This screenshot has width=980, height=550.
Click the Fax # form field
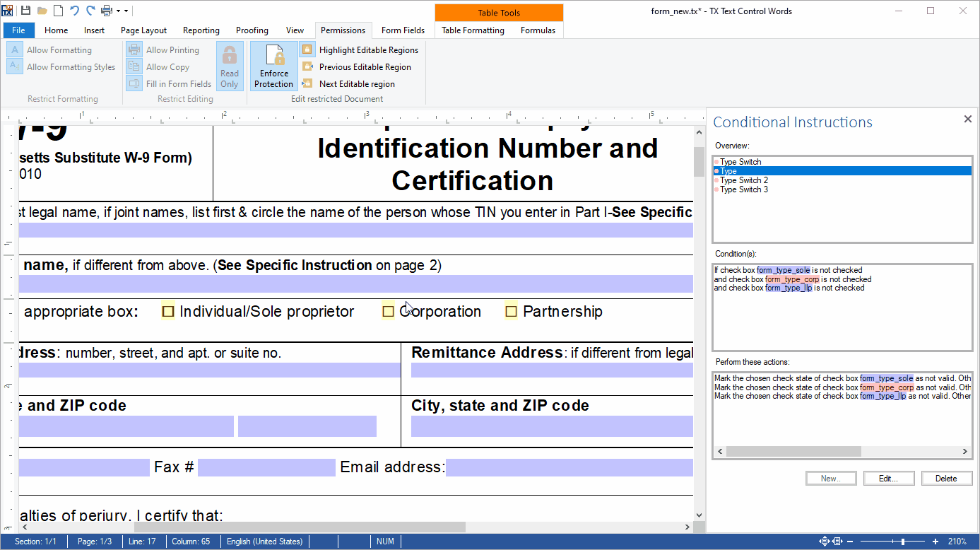pos(266,468)
